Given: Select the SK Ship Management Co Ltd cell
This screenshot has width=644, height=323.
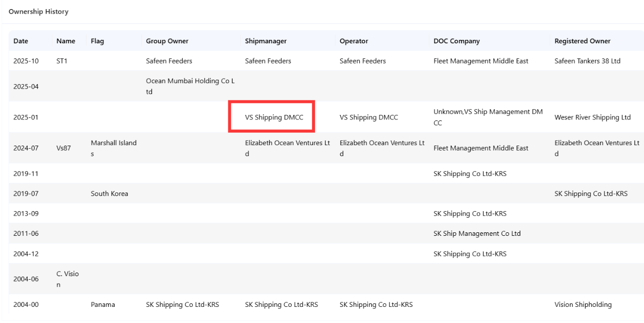Looking at the screenshot, I should click(x=477, y=234).
